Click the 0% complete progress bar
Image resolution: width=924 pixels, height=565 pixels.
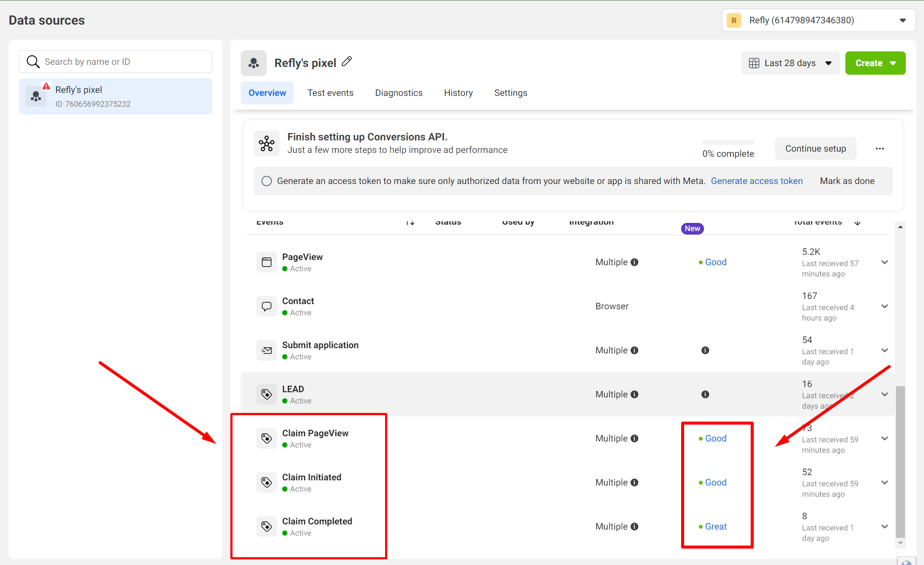(x=728, y=142)
